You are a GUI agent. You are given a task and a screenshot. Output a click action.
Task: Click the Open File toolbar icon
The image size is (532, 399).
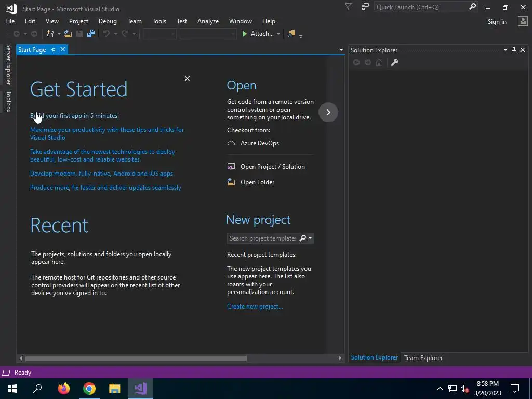click(68, 34)
